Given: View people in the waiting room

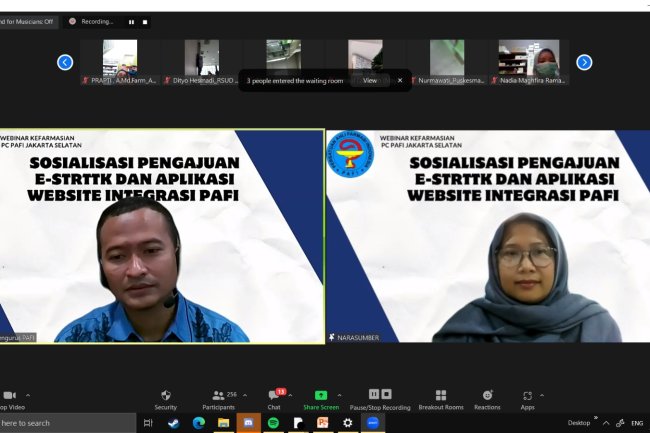Looking at the screenshot, I should click(370, 81).
